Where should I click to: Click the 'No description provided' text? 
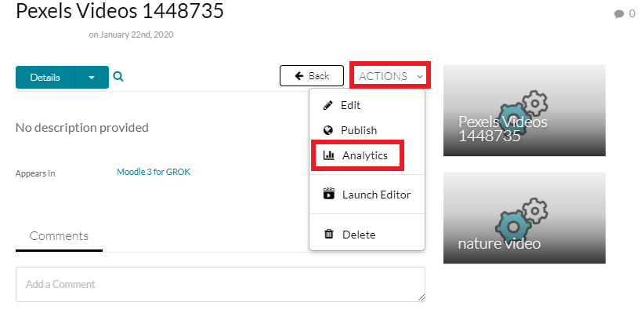tap(82, 128)
